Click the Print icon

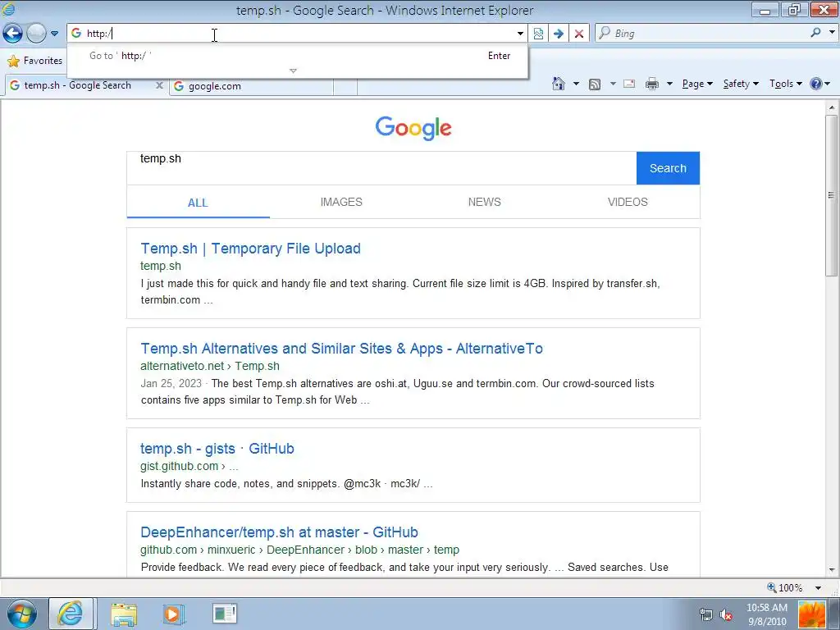tap(652, 84)
